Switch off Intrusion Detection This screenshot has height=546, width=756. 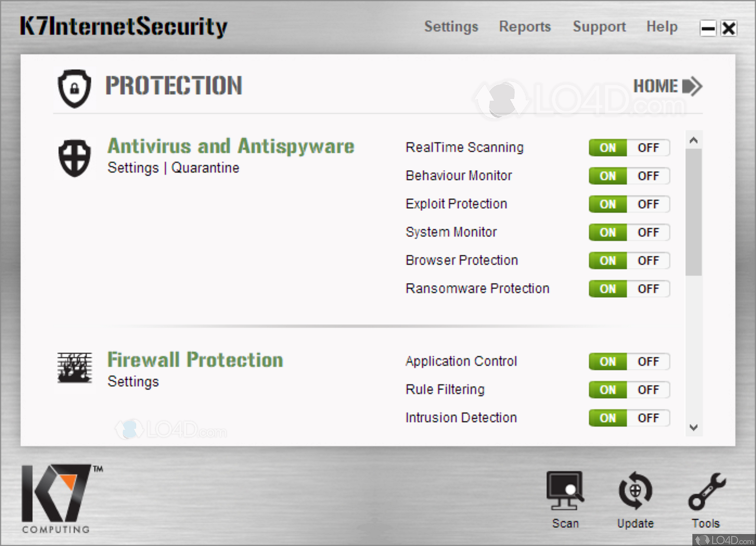[x=648, y=418]
